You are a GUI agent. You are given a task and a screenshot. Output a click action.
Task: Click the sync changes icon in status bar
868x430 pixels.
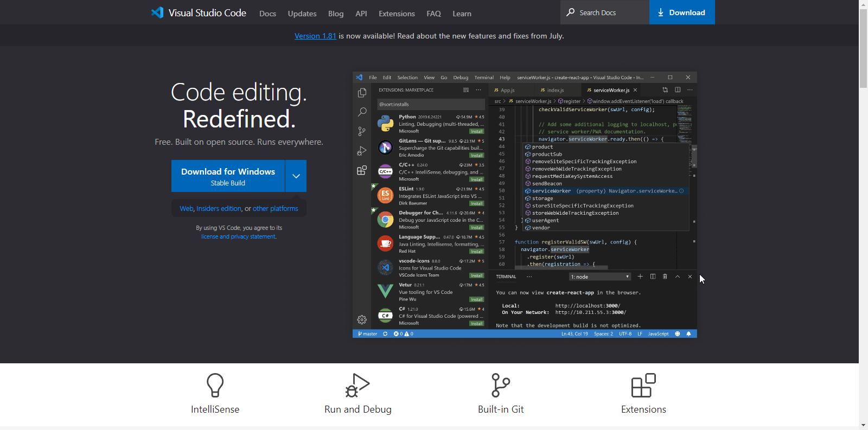(x=385, y=334)
